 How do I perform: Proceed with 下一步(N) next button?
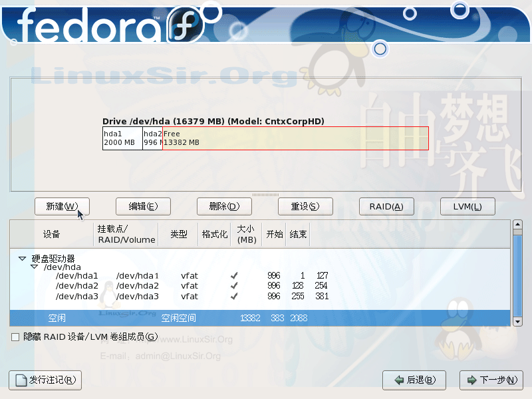pyautogui.click(x=491, y=380)
